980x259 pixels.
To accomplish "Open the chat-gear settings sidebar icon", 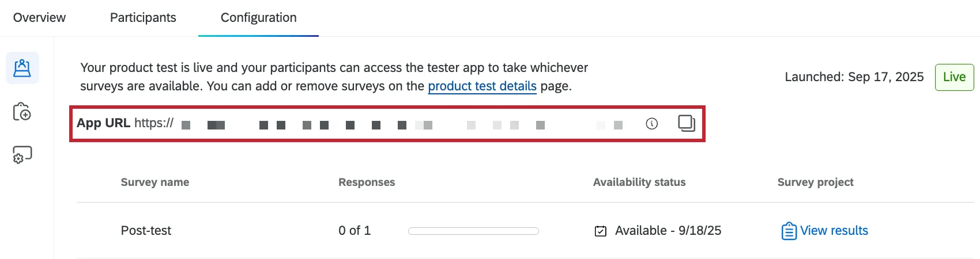I will 22,155.
